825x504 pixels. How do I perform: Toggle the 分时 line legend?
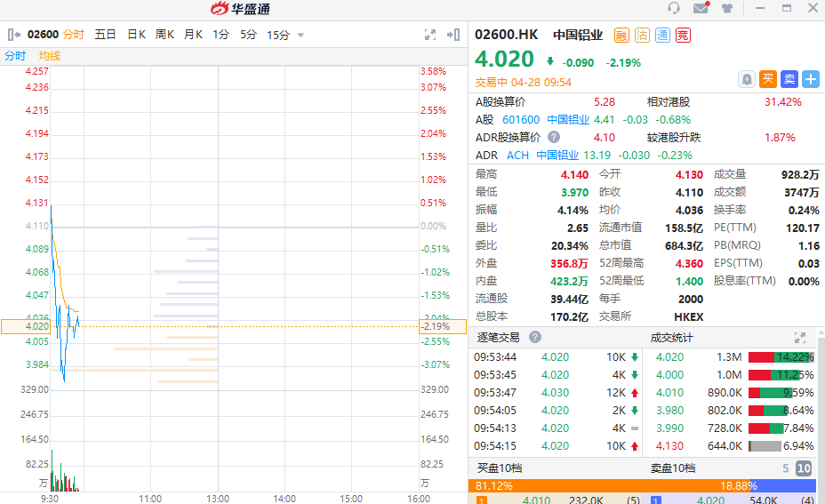(x=15, y=56)
